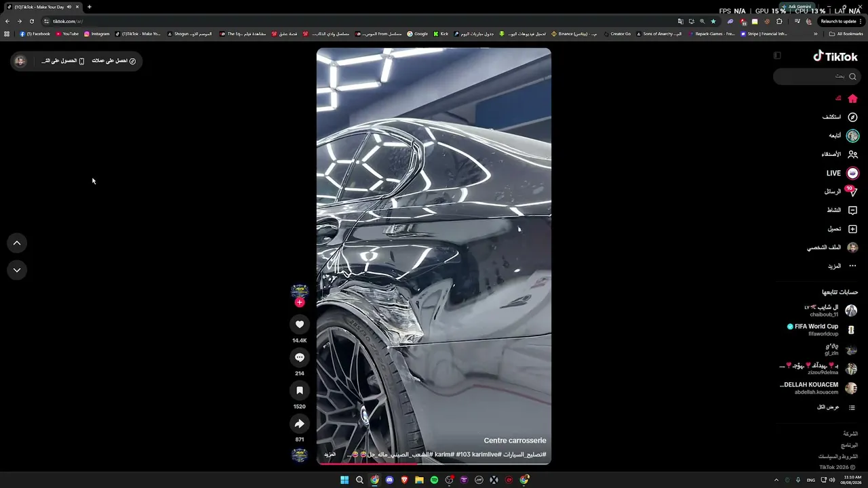Click the TikTok search field
Viewport: 868px width, 488px height.
pyautogui.click(x=817, y=77)
